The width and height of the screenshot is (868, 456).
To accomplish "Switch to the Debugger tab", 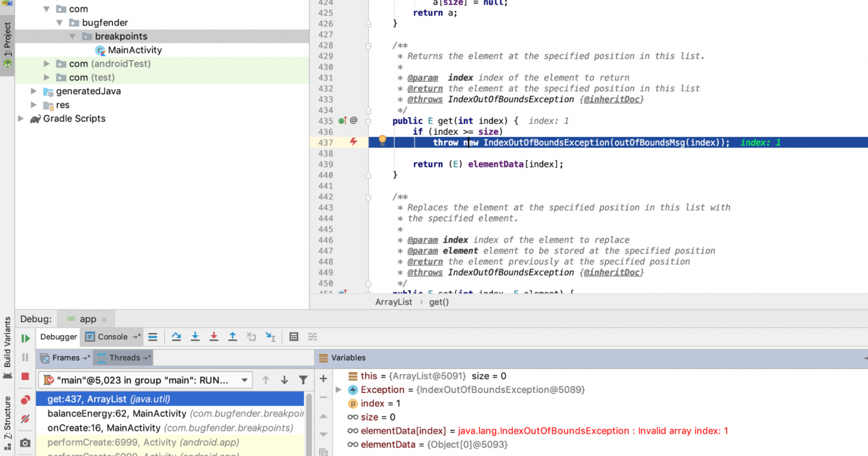I will (58, 337).
